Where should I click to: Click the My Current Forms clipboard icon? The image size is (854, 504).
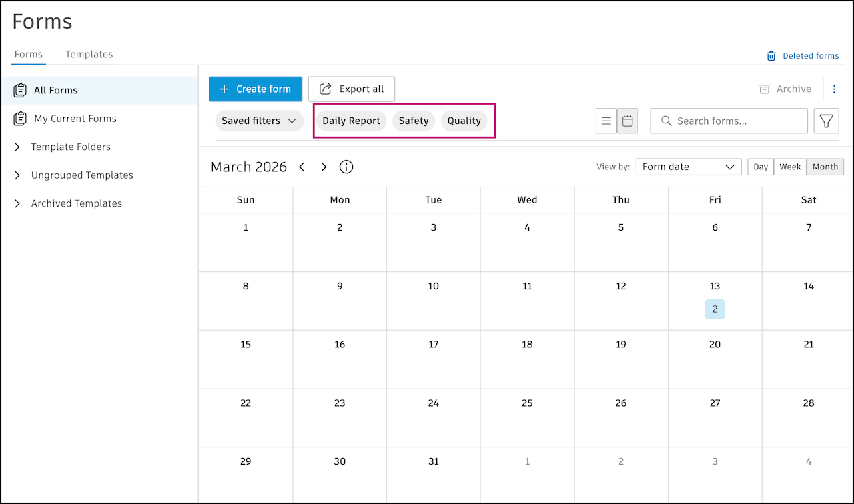click(20, 119)
